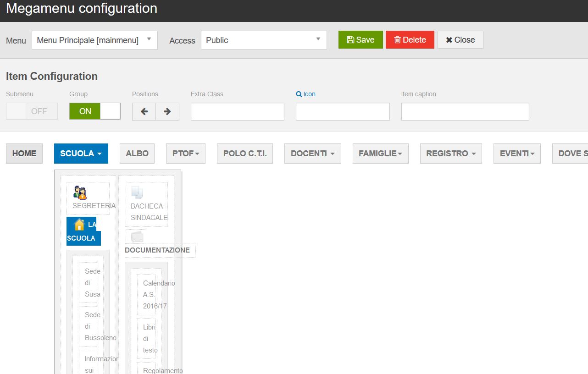The image size is (588, 374).
Task: Click the Documentazione folder icon
Action: (137, 236)
